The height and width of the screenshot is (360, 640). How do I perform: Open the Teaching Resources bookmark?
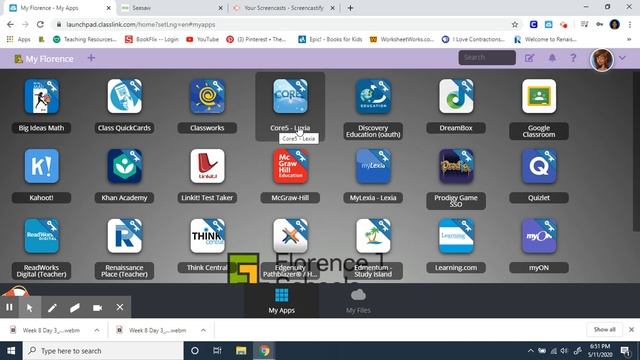coord(85,39)
